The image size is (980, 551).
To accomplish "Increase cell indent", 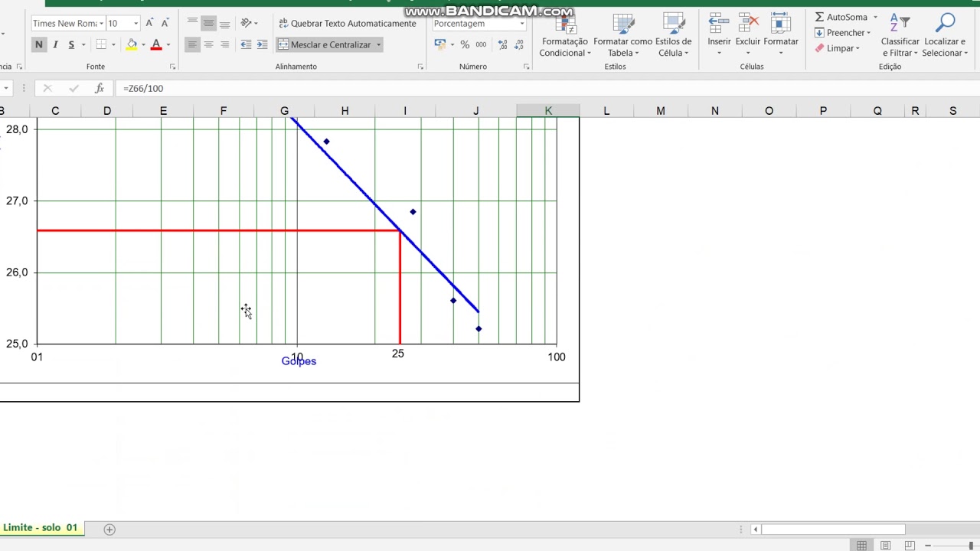I will pyautogui.click(x=262, y=45).
